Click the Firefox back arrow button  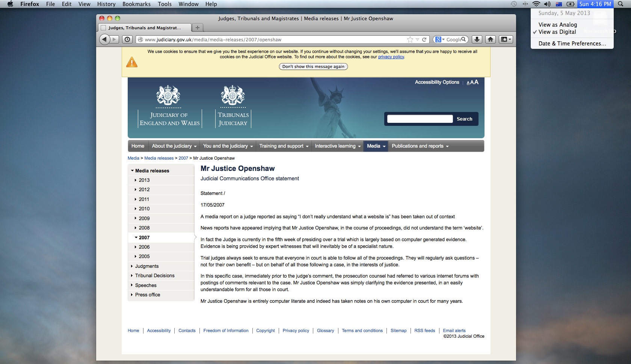(x=105, y=39)
